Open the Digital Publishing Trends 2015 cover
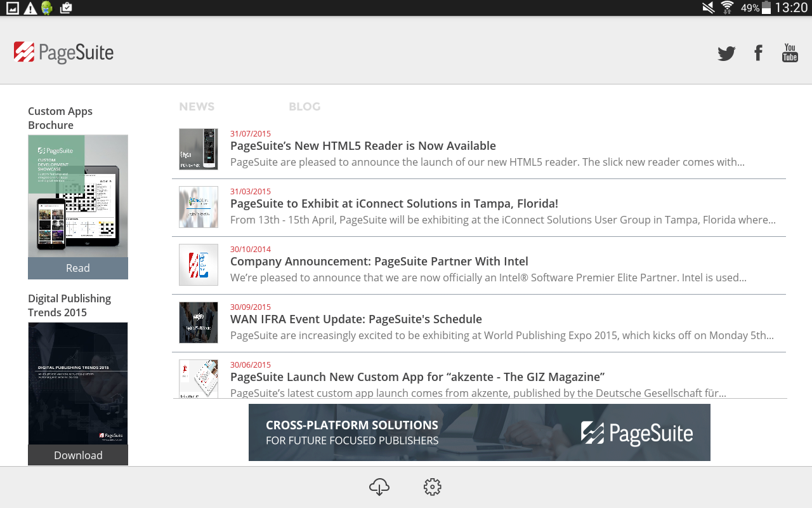 point(78,384)
